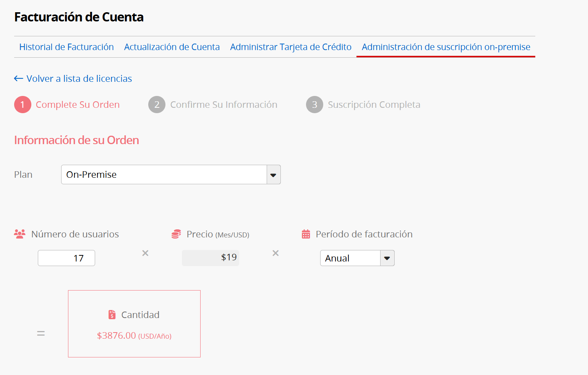Open the Anual billing period dropdown
This screenshot has width=588, height=375.
coord(357,258)
